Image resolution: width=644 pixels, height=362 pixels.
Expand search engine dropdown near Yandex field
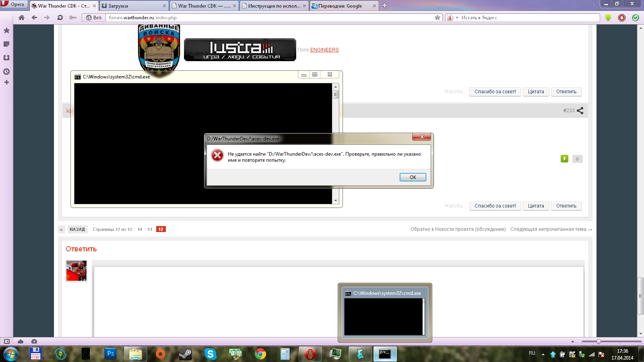coord(457,18)
